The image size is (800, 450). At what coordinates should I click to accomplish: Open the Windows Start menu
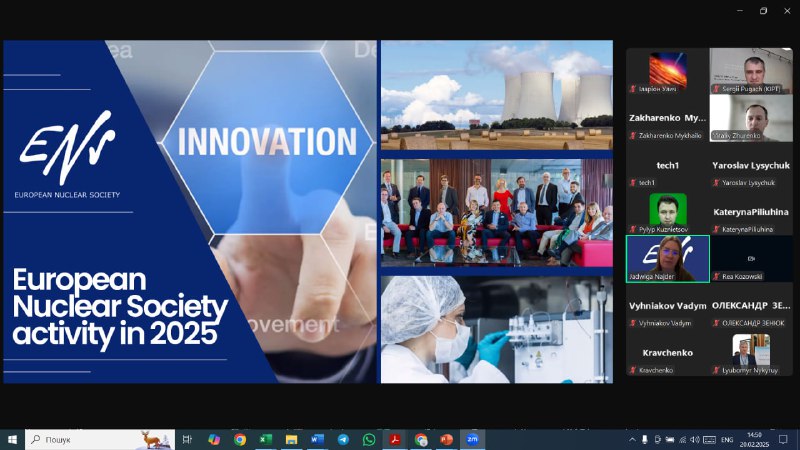click(12, 439)
